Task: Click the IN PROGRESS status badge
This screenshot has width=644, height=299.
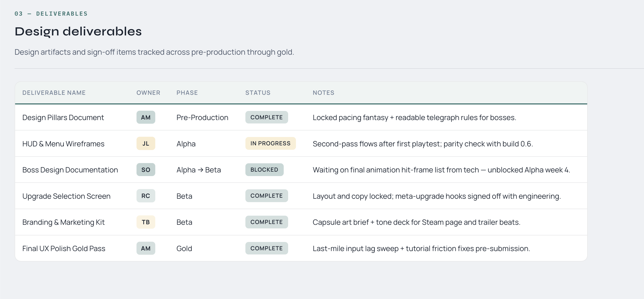Action: [x=270, y=144]
